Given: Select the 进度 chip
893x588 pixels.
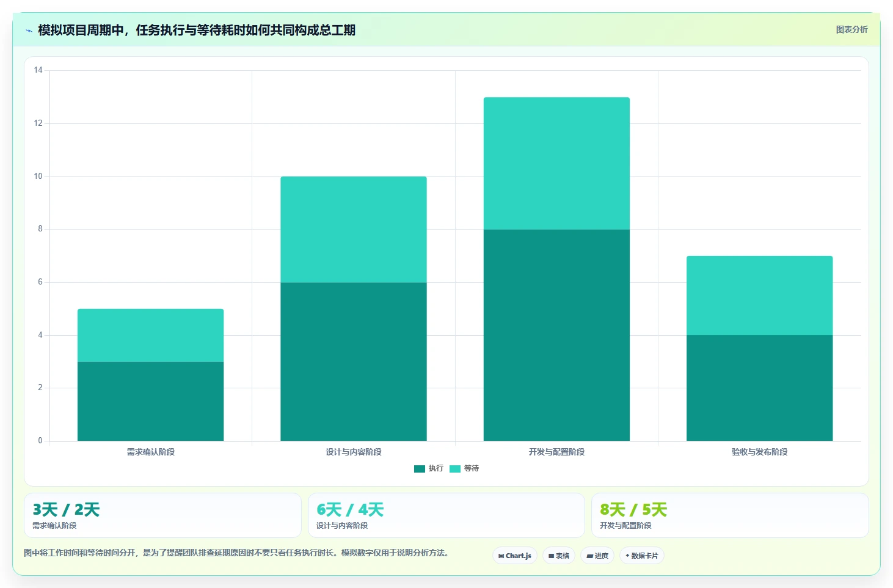Looking at the screenshot, I should click(597, 556).
